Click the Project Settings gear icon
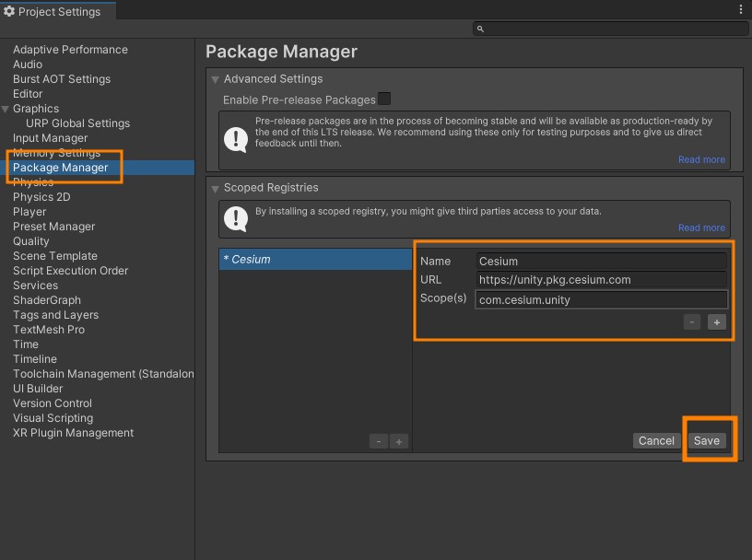This screenshot has width=752, height=560. click(9, 12)
